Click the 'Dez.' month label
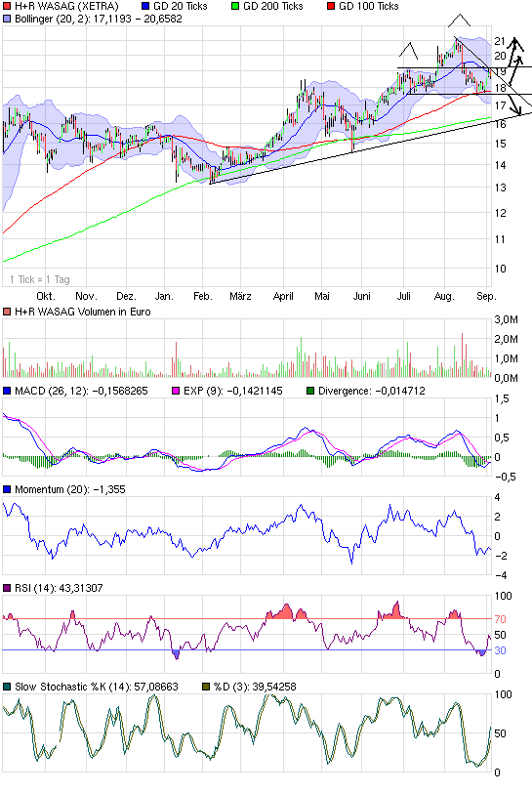Viewport: 532px width, 793px height. coord(126,296)
